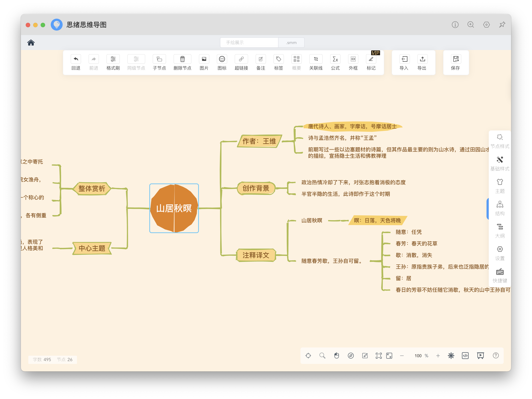
Task: Click the locate-root crosshair icon
Action: tap(308, 356)
